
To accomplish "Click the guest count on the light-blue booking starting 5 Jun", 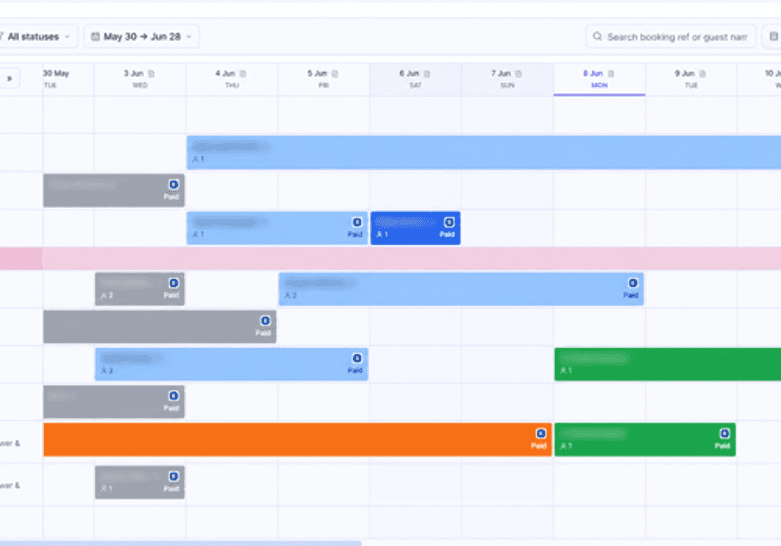I will point(290,295).
